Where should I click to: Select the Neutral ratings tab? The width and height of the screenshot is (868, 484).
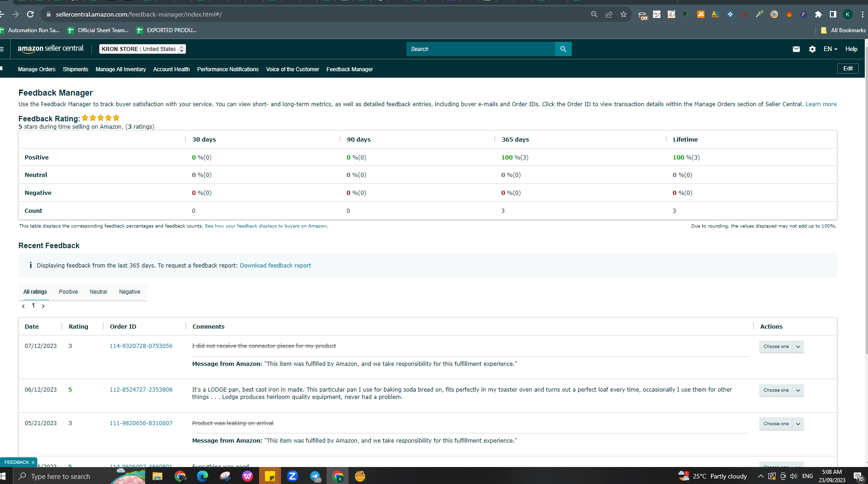pyautogui.click(x=98, y=292)
